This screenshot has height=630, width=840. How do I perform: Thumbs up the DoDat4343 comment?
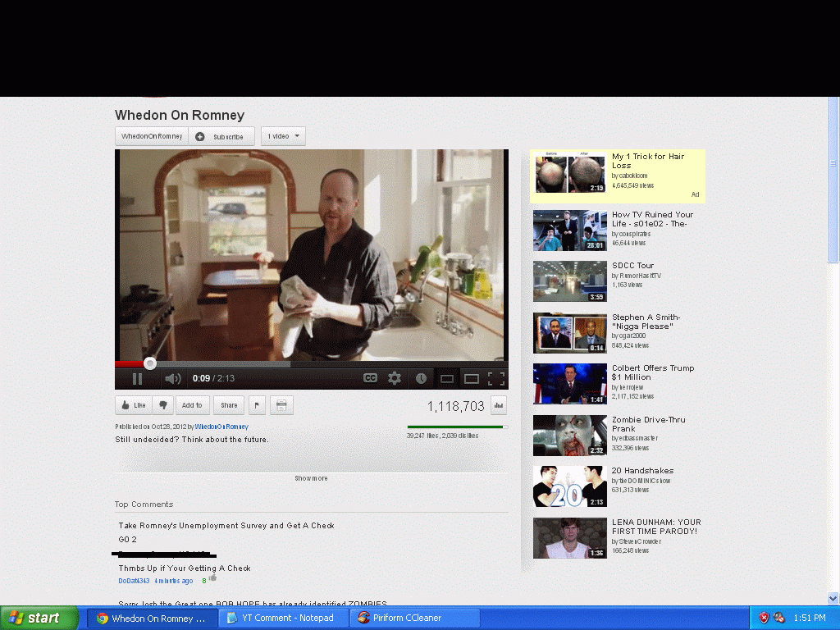pyautogui.click(x=212, y=578)
